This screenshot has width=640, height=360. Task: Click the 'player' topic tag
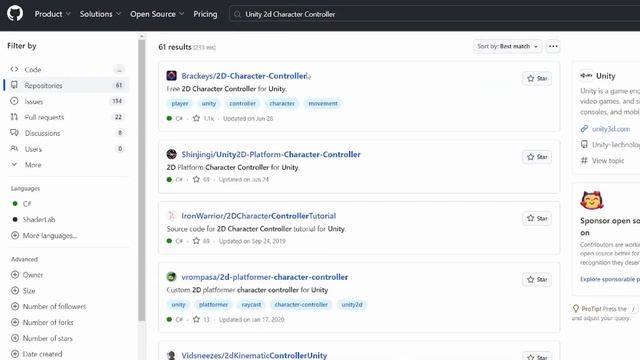click(x=180, y=103)
